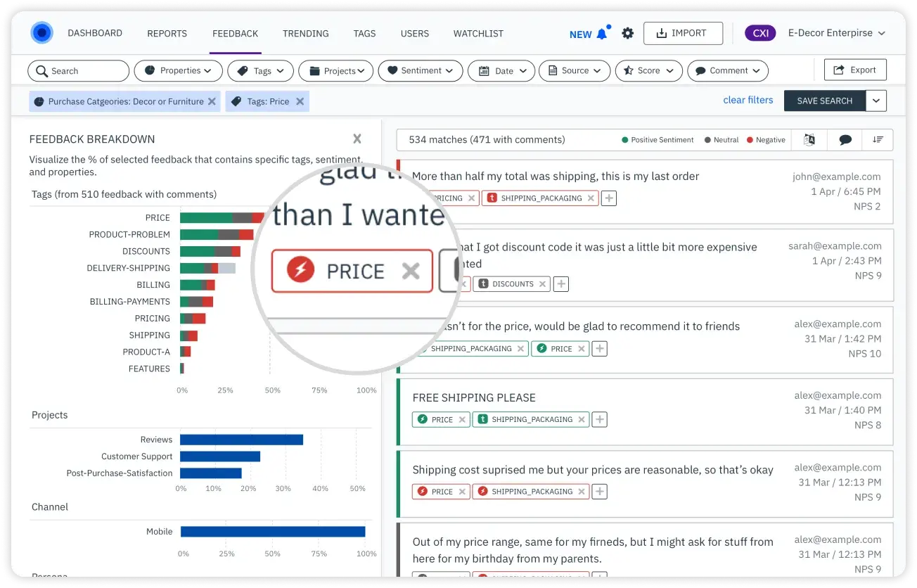
Task: Click the blue circular app logo
Action: pyautogui.click(x=42, y=33)
